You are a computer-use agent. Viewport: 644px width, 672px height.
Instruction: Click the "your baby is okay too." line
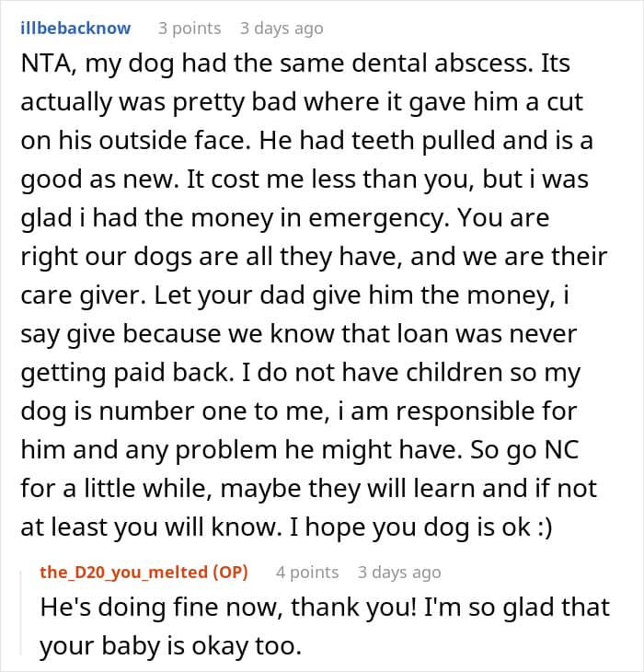[170, 646]
